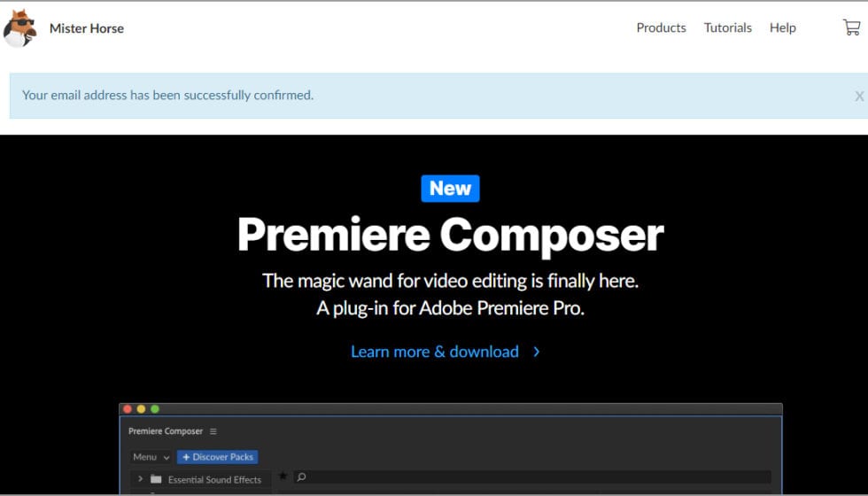Click the Mister Horse brand name
This screenshot has height=496, width=868.
pyautogui.click(x=87, y=28)
